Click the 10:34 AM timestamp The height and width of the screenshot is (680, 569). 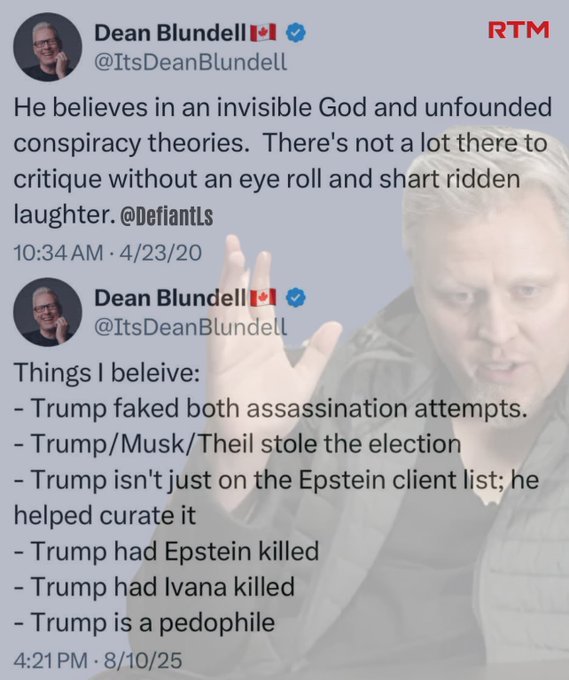[x=59, y=253]
